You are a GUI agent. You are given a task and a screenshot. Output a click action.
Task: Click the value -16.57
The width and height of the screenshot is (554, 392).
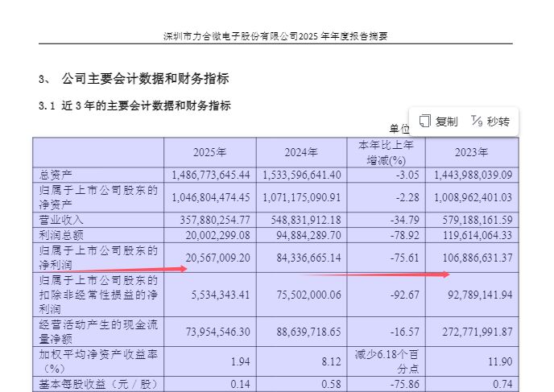[x=404, y=332]
